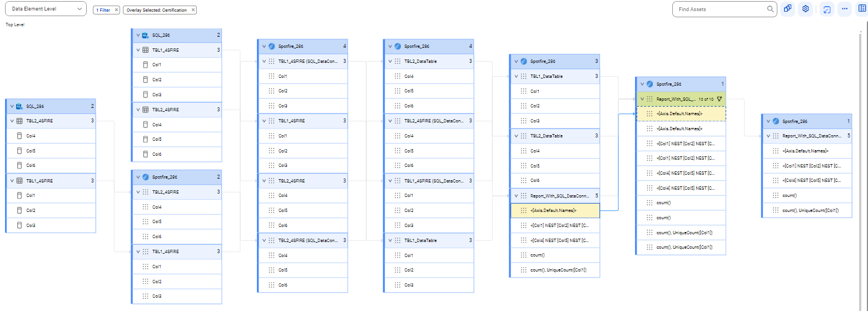
Task: Open the lineage settings gear icon
Action: pyautogui.click(x=805, y=9)
